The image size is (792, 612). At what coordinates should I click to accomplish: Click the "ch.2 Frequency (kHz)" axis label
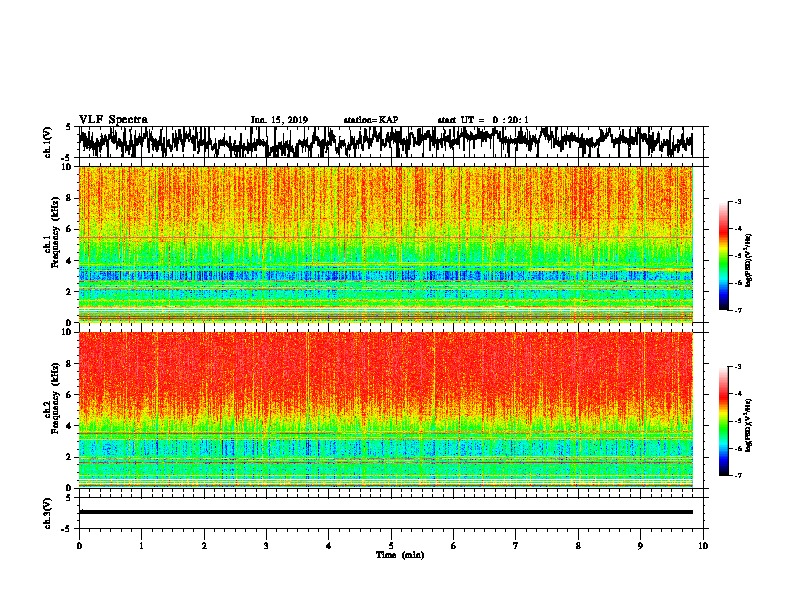tap(52, 398)
